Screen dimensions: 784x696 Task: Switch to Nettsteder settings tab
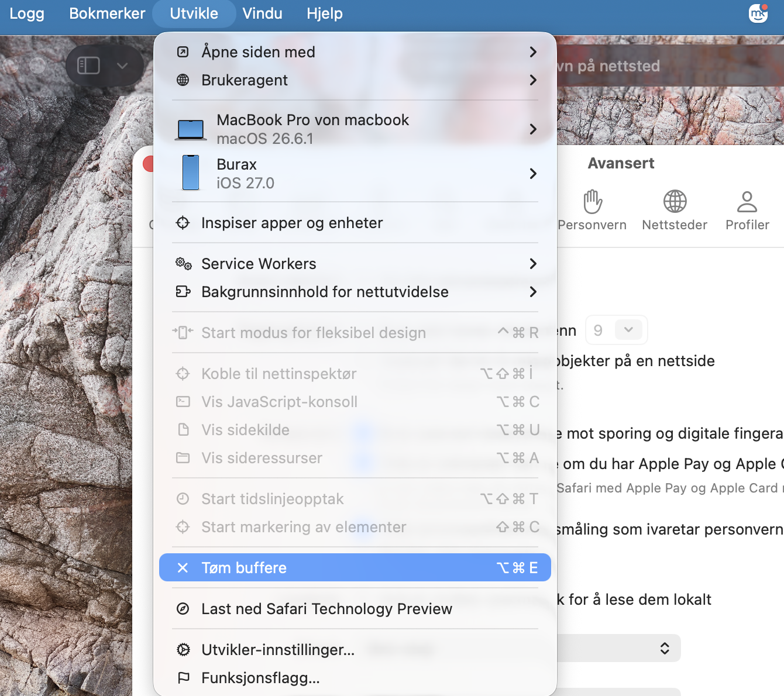pyautogui.click(x=675, y=211)
